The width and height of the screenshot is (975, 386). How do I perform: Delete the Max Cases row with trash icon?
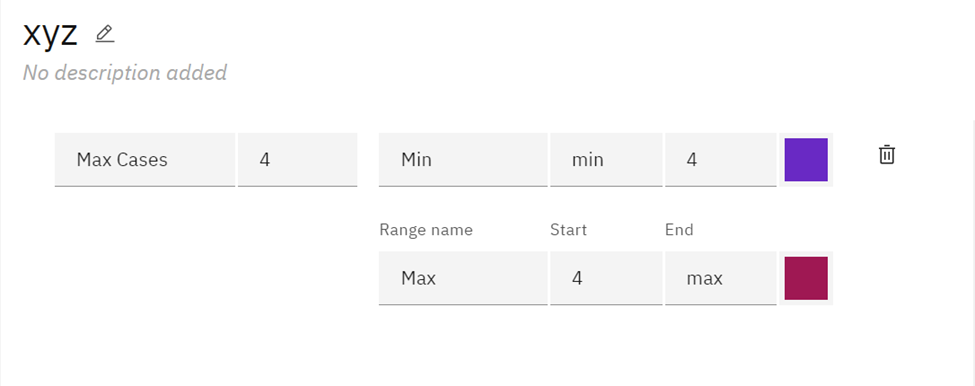pyautogui.click(x=887, y=154)
